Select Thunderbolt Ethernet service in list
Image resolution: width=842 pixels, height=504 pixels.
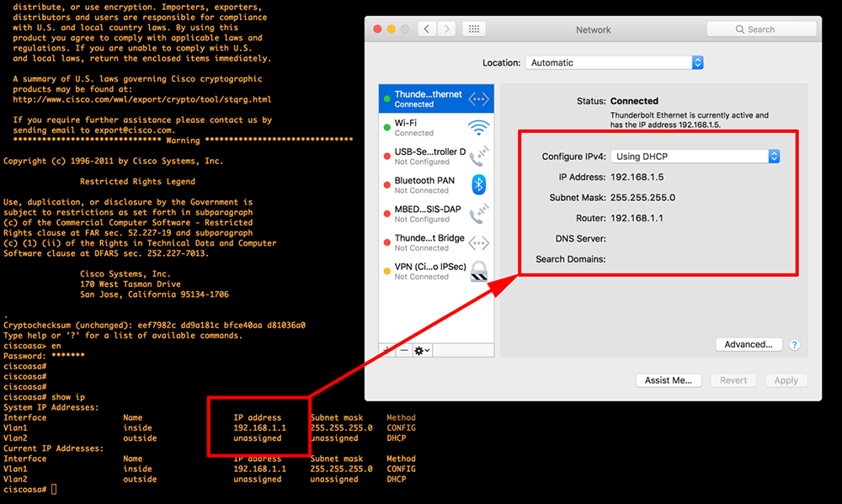pos(436,98)
